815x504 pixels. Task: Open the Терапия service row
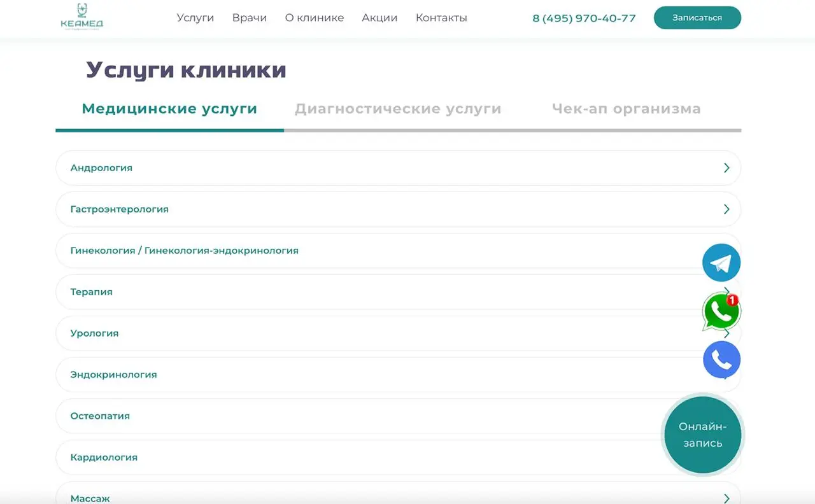click(x=398, y=292)
